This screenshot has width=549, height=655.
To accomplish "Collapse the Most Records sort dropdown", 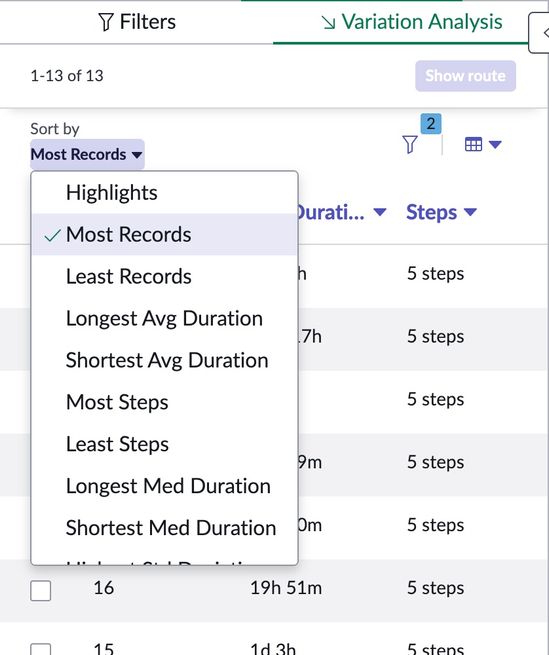I will tap(87, 154).
